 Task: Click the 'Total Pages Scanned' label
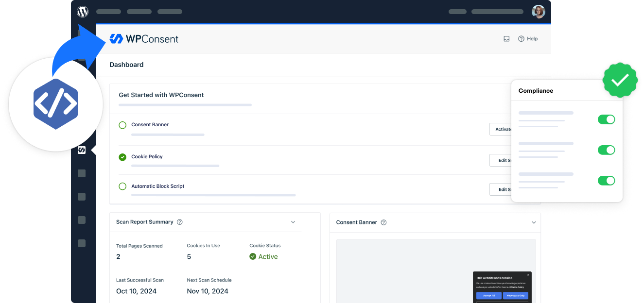pyautogui.click(x=139, y=246)
